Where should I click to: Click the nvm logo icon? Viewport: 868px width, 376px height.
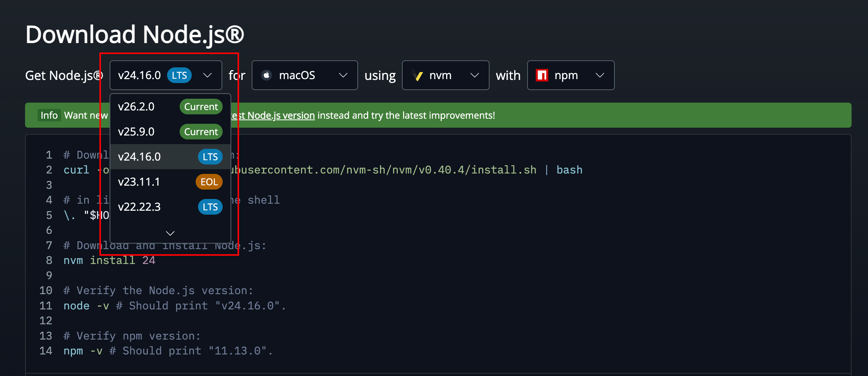(x=417, y=75)
